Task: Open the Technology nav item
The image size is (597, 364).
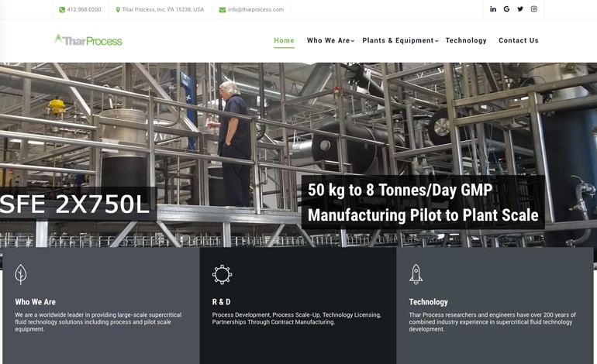Action: point(466,40)
